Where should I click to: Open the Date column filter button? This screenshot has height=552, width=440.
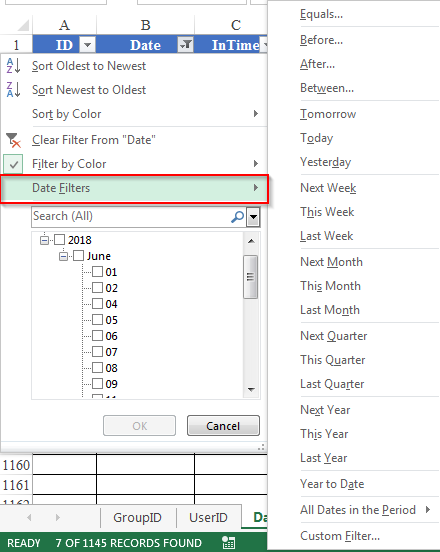point(186,45)
